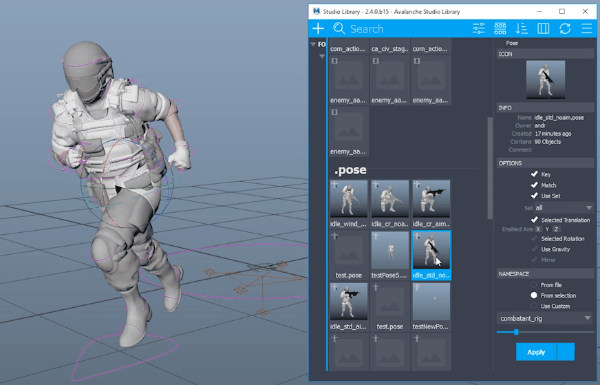Click the 17 minutes ago created value
Screen dimensions: 600x385
(553, 134)
